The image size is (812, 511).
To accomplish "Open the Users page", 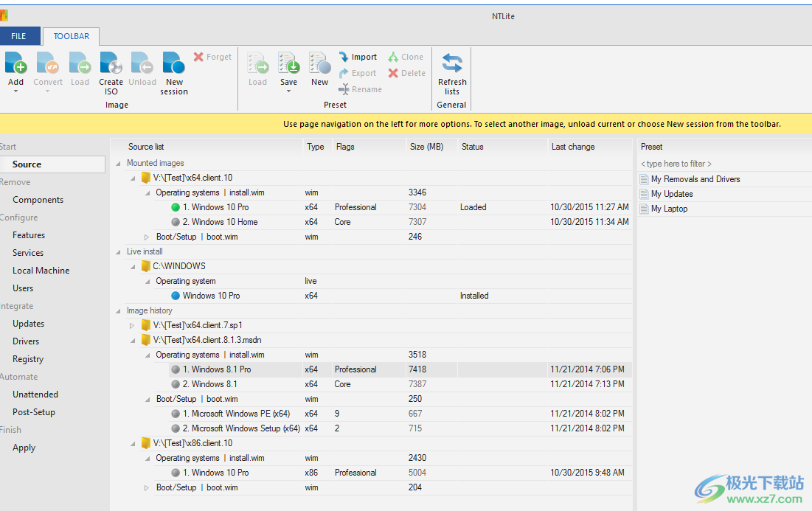I will 23,288.
